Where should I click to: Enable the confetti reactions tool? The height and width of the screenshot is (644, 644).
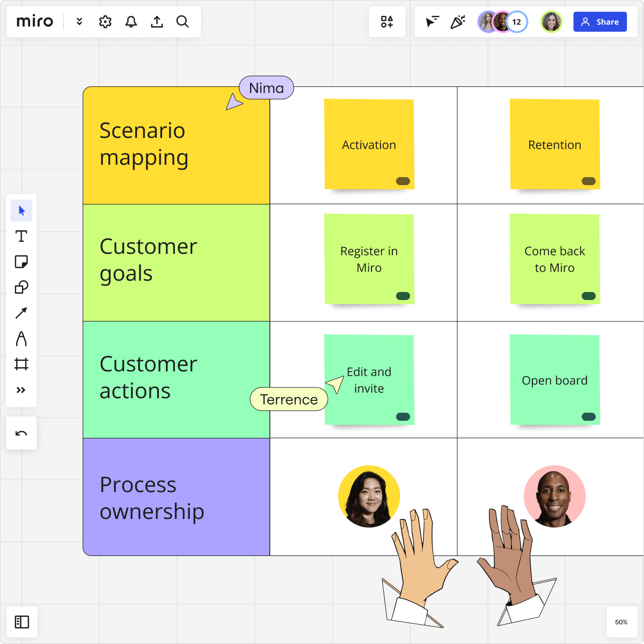(458, 22)
